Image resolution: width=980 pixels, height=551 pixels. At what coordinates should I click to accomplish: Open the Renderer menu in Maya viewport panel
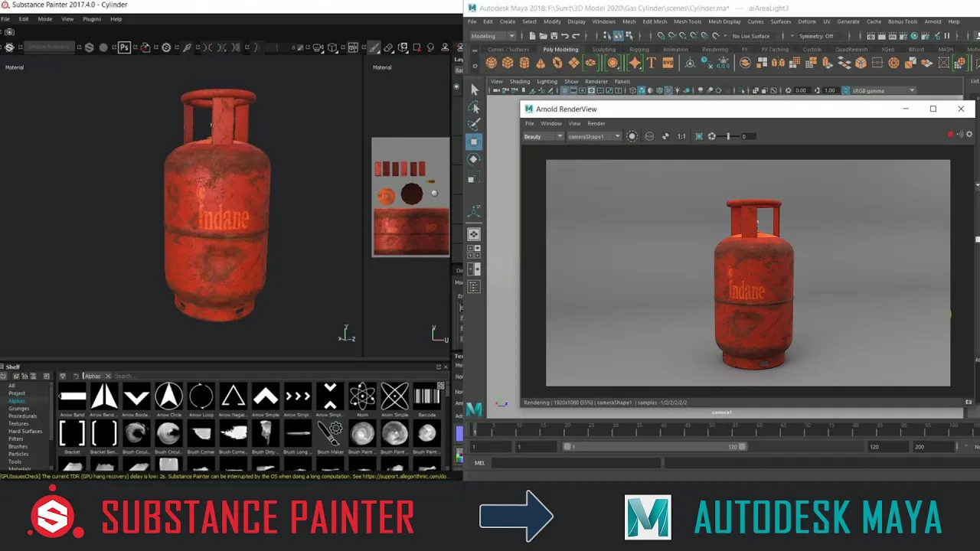[596, 81]
